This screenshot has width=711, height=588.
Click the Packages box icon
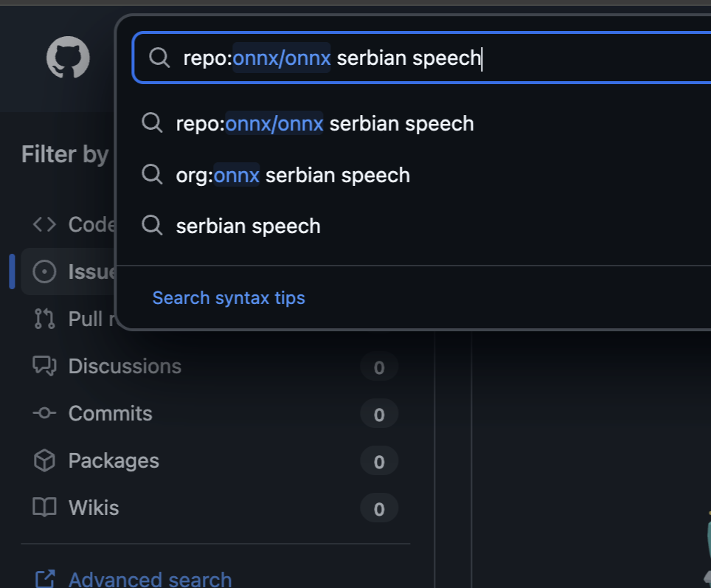(x=44, y=460)
